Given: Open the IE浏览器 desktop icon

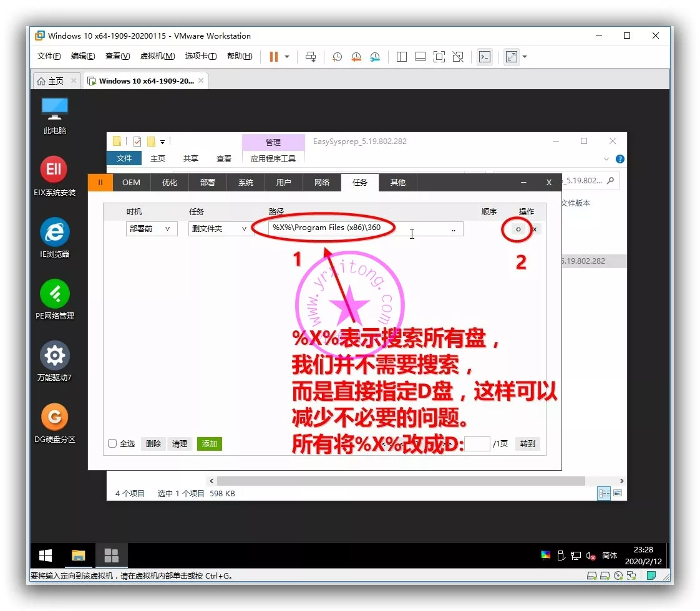Looking at the screenshot, I should 55,232.
